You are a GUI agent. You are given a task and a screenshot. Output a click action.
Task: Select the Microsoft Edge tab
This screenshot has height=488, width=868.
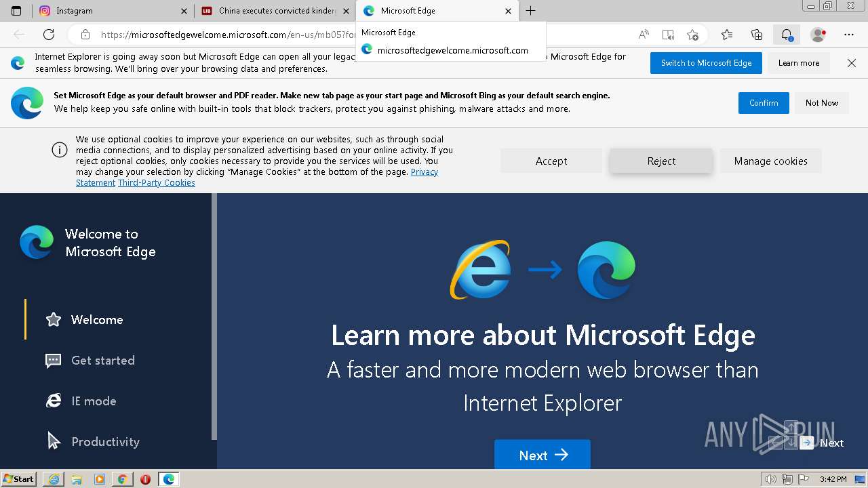(x=437, y=11)
